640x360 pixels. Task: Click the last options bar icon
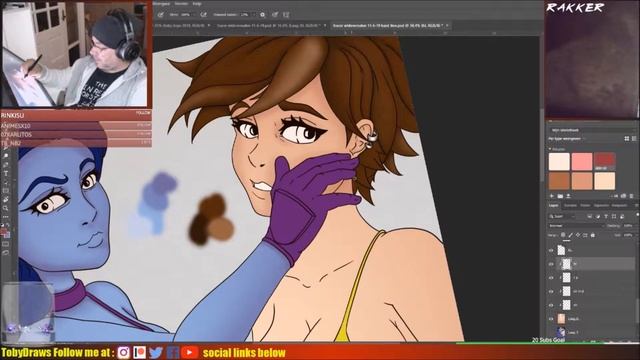point(286,15)
